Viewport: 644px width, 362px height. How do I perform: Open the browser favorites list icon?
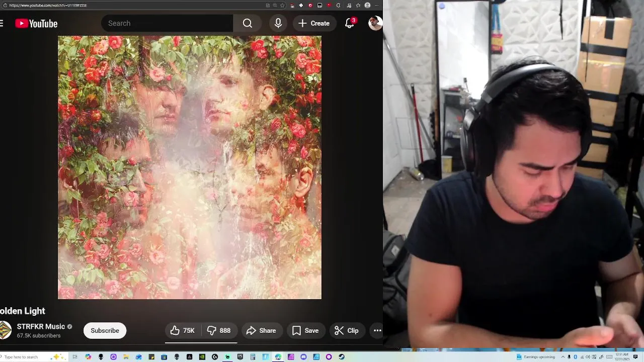click(x=358, y=5)
